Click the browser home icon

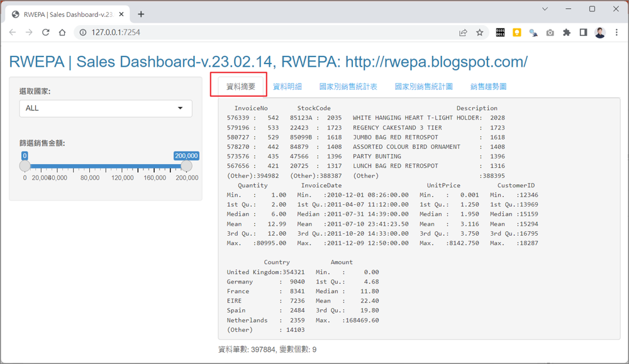[x=62, y=33]
